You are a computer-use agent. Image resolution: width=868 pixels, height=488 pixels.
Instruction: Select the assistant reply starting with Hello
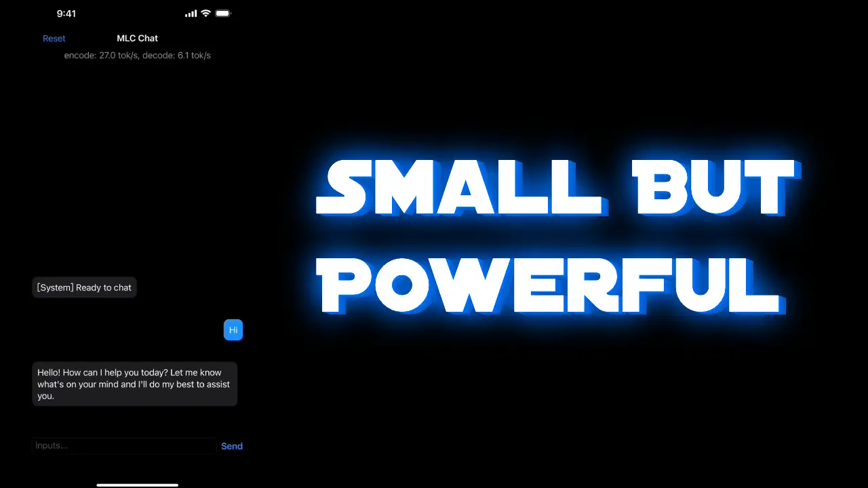(134, 384)
